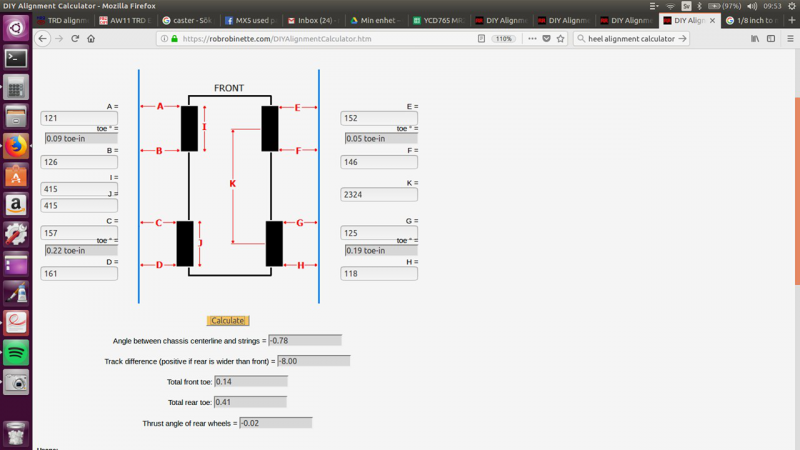This screenshot has width=800, height=450.
Task: Open the system gear menu in top bar
Action: (x=792, y=6)
